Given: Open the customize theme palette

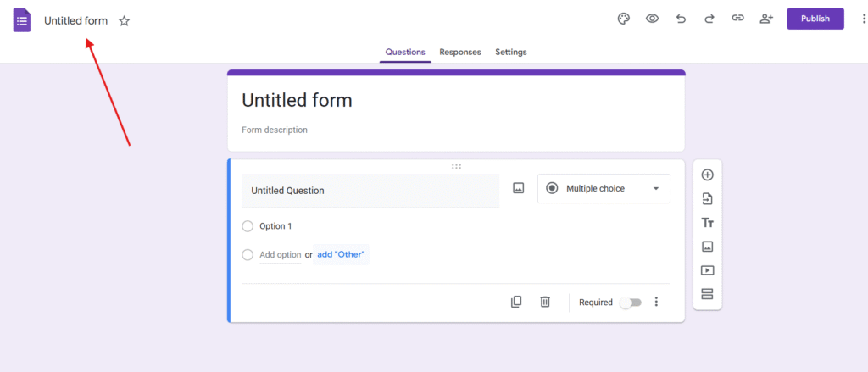Looking at the screenshot, I should coord(623,19).
